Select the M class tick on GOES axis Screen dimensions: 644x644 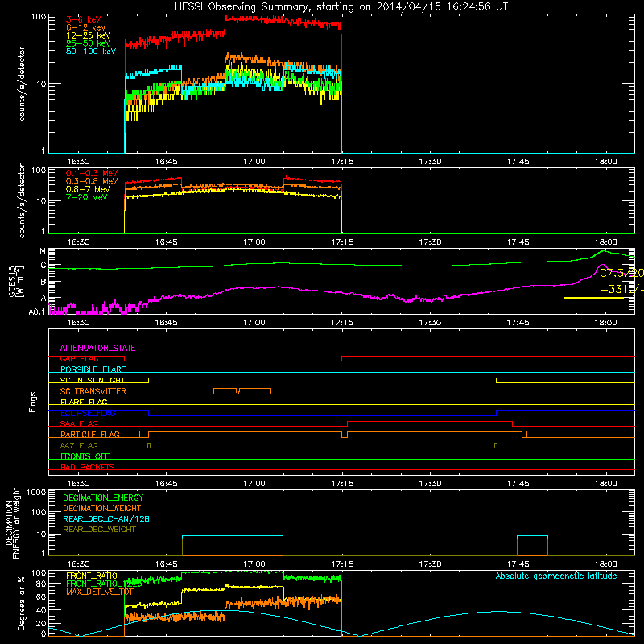point(43,251)
